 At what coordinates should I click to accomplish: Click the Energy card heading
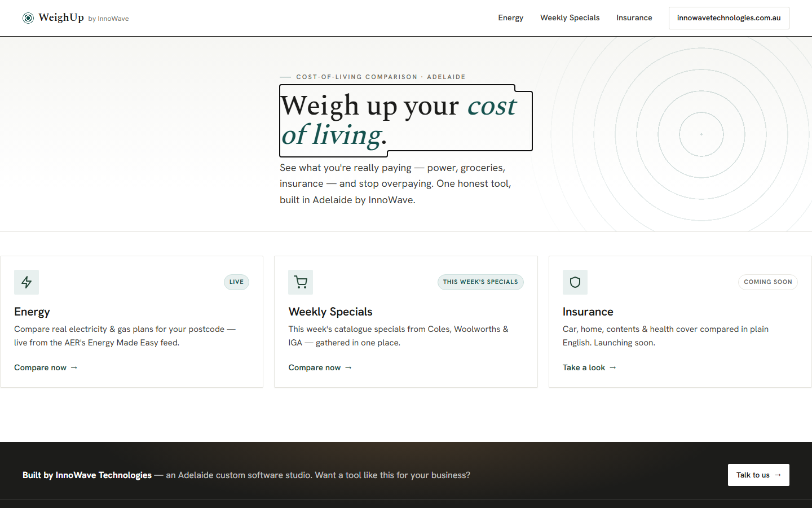[x=32, y=312]
